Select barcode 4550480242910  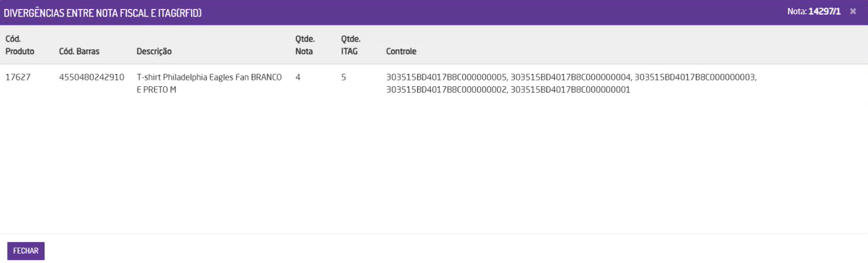tap(91, 77)
